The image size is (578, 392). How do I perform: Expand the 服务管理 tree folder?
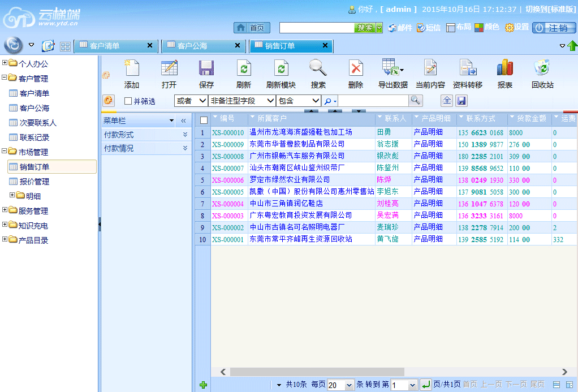coord(5,210)
